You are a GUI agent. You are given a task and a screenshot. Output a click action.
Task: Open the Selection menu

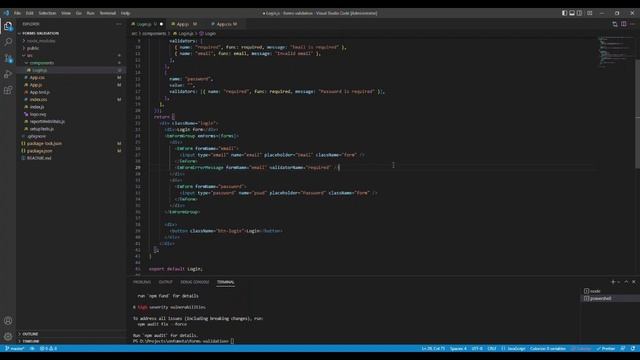(x=47, y=13)
